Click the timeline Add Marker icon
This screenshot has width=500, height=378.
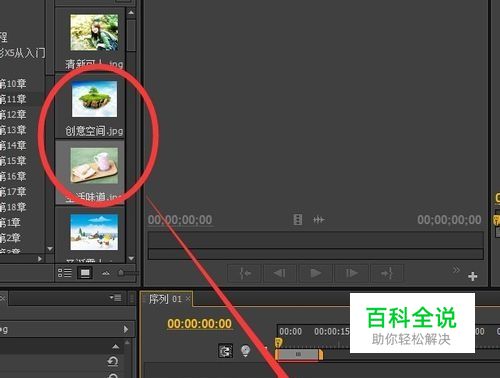(246, 351)
